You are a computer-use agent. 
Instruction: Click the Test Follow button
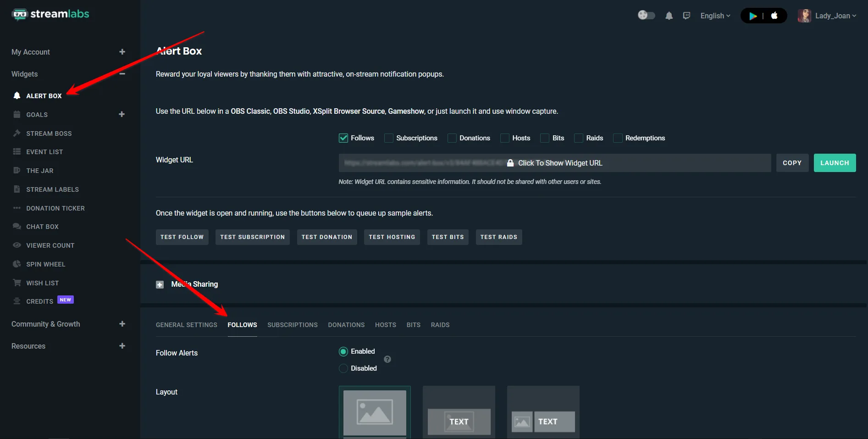182,237
